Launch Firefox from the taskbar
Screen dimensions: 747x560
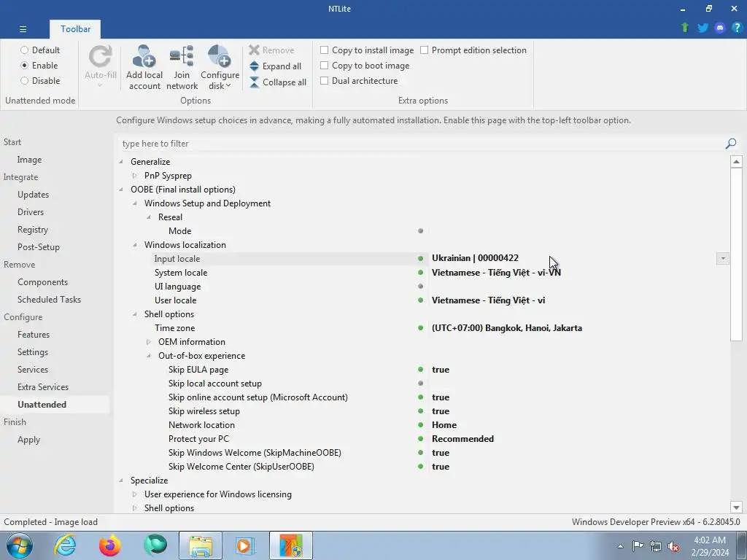110,545
